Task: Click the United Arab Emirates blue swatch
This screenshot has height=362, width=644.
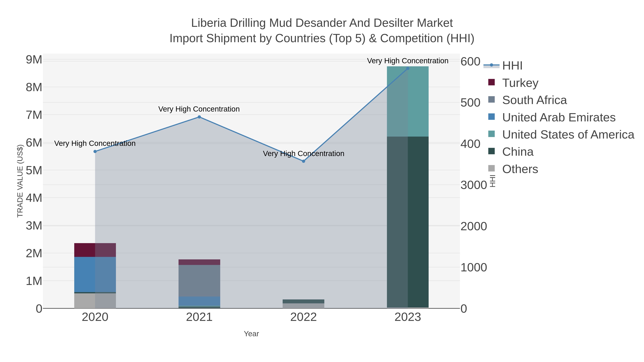Action: click(x=492, y=117)
